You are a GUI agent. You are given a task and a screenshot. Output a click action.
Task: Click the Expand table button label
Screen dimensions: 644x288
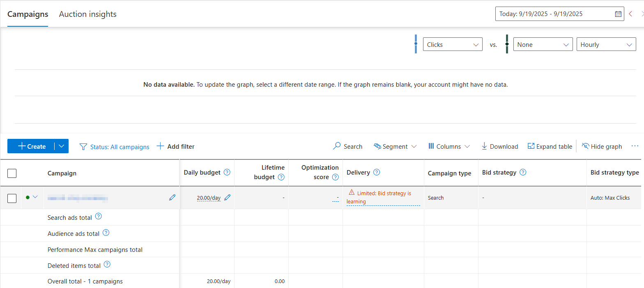pyautogui.click(x=554, y=147)
